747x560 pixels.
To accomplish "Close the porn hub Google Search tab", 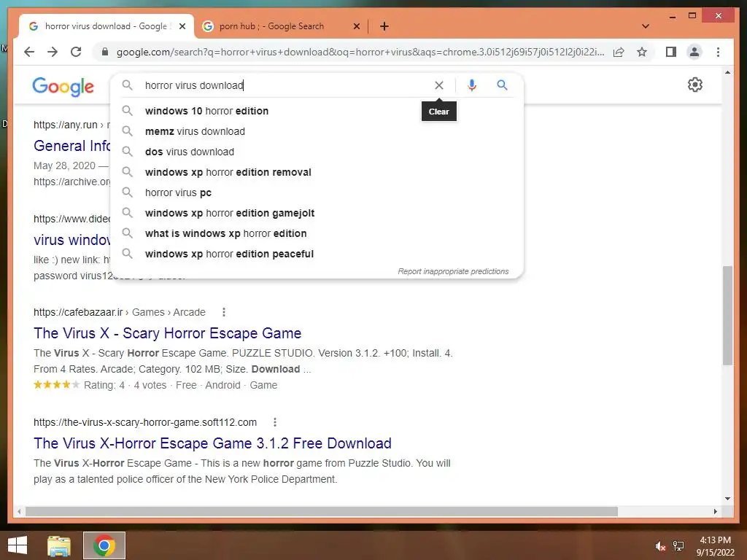I will tap(356, 26).
